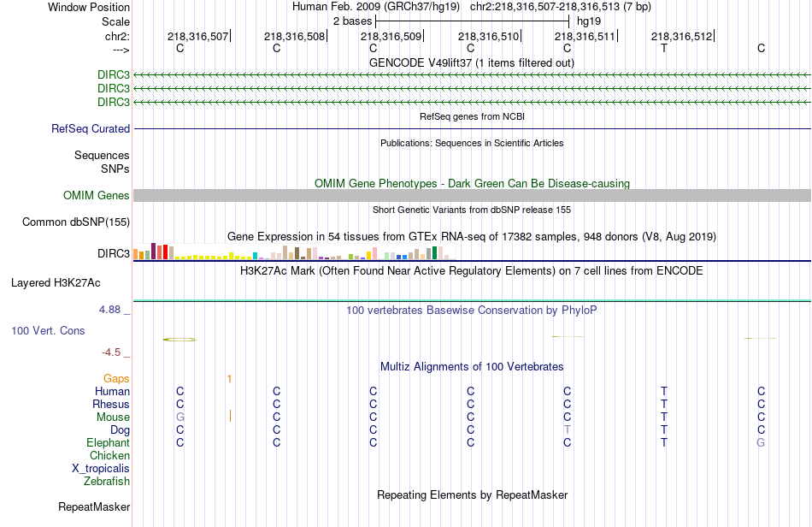Select the Human species row label
The image size is (812, 527).
tap(112, 392)
